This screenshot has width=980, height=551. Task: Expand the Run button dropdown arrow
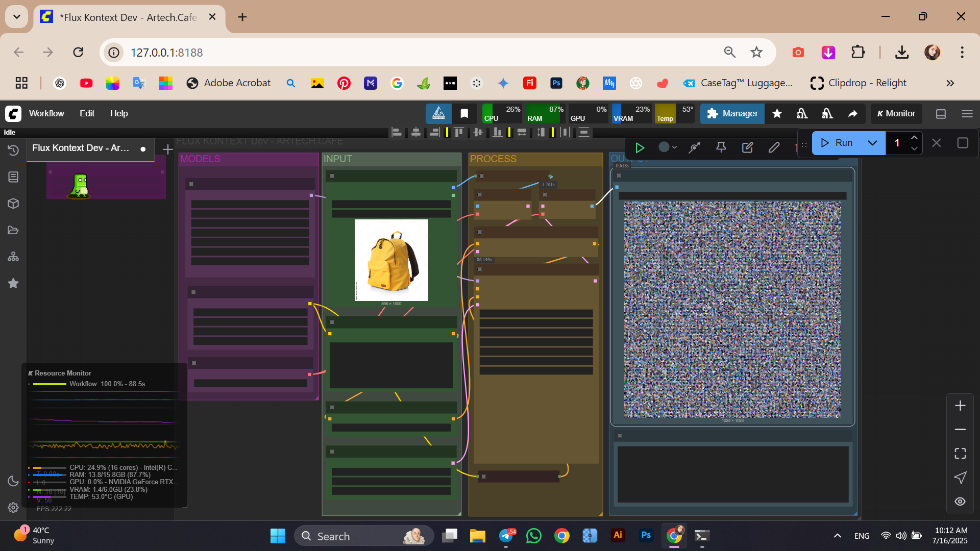click(872, 143)
